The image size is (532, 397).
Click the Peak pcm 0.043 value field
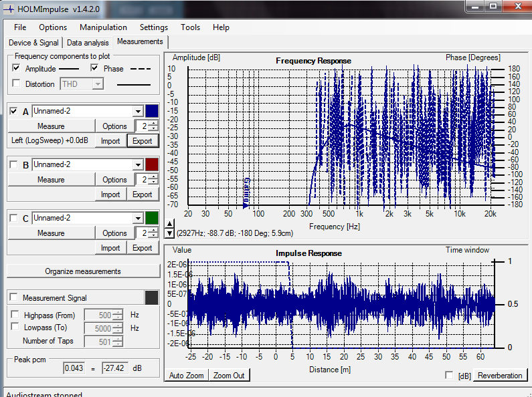tap(74, 368)
